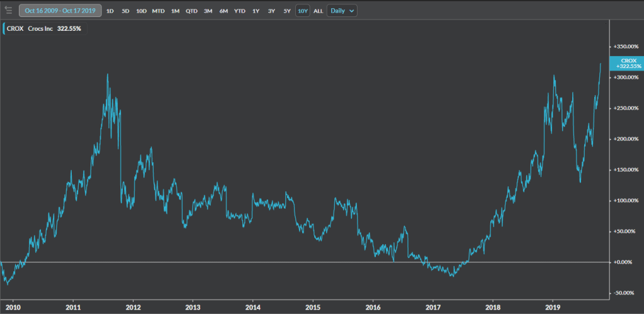644x314 pixels.
Task: Choose the MTD period
Action: tap(159, 11)
